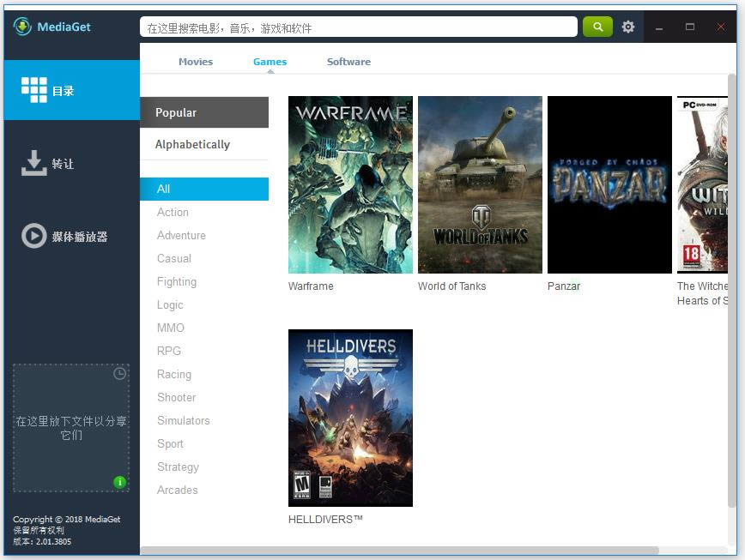The height and width of the screenshot is (560, 745).
Task: Open The Witcher cover thumbnail
Action: [702, 184]
